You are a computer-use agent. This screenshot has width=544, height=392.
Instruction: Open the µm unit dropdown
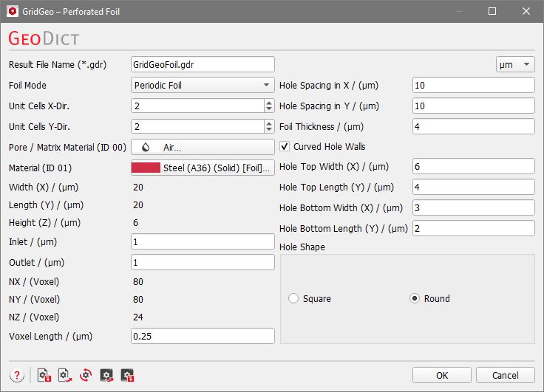click(515, 64)
